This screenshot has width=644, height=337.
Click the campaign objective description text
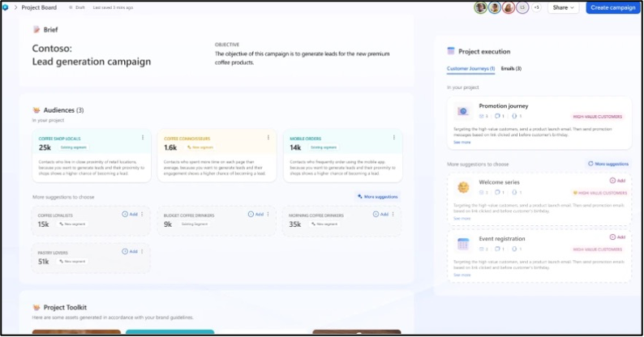302,58
